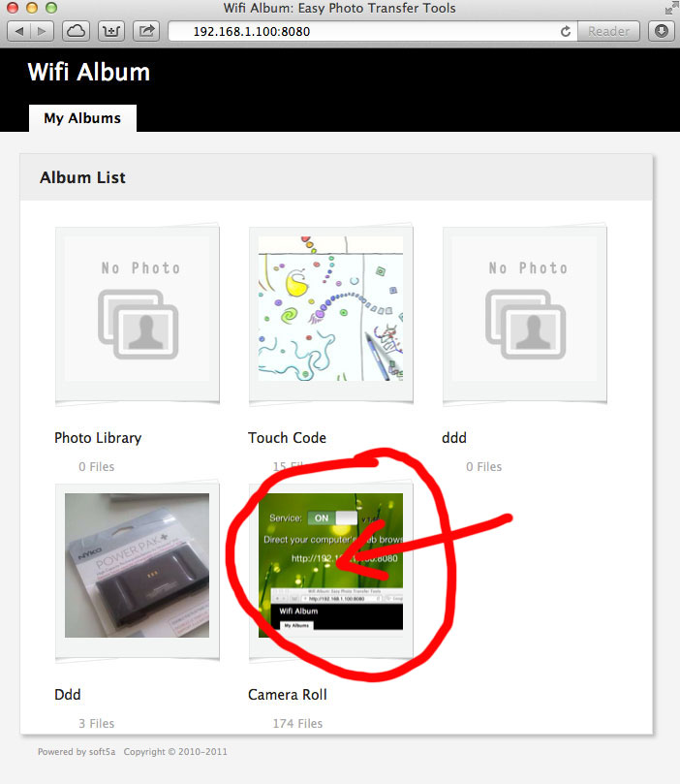Click the Safari forward arrow button
The image size is (680, 784).
click(x=43, y=32)
